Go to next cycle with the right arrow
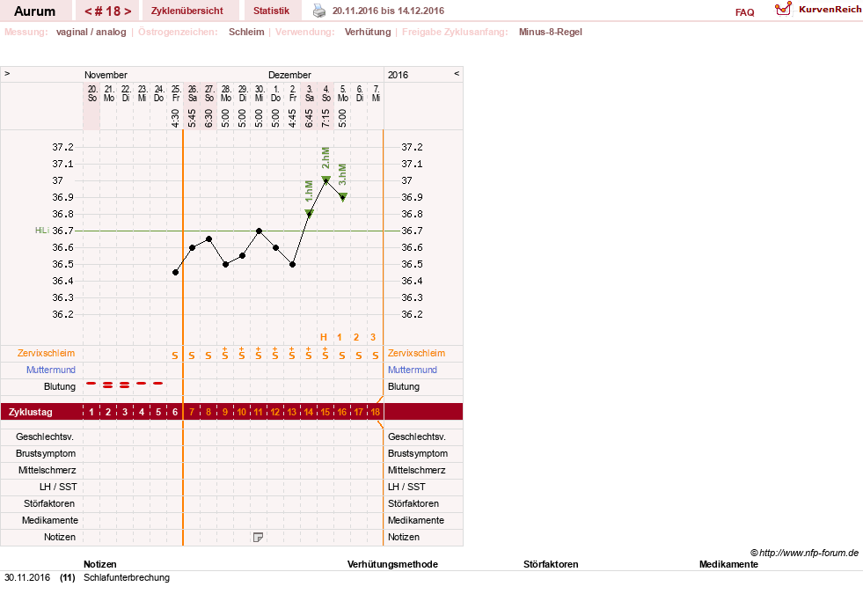Image resolution: width=863 pixels, height=616 pixels. click(128, 11)
